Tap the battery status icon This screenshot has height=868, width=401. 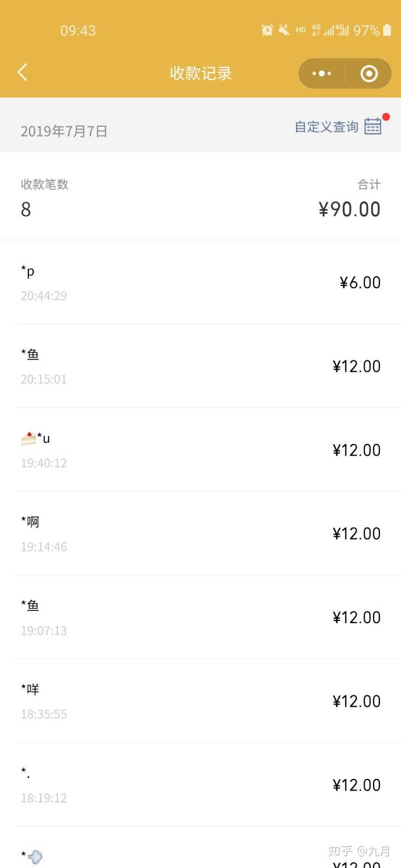click(x=387, y=30)
